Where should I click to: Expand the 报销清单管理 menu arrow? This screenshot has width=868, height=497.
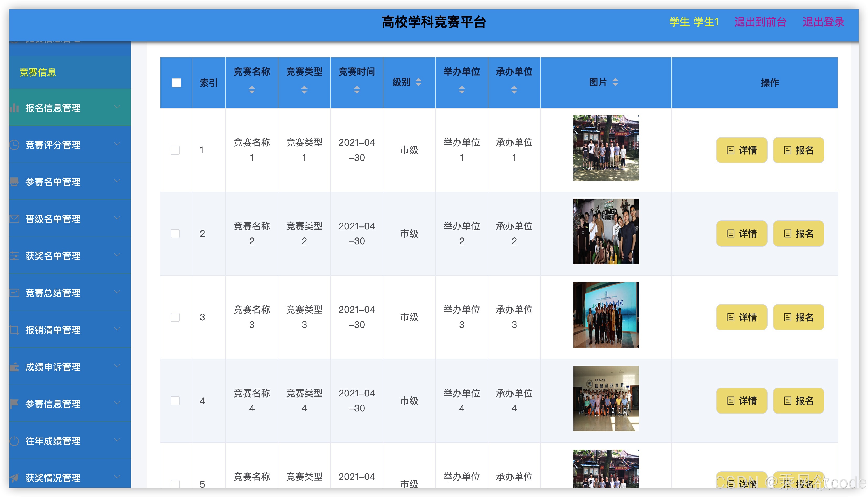117,329
